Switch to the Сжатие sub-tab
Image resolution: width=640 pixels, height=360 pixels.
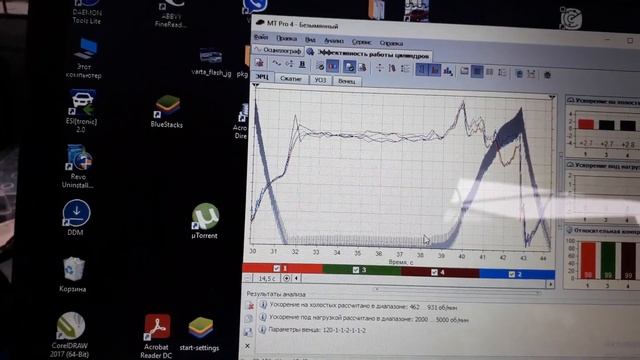click(x=291, y=78)
